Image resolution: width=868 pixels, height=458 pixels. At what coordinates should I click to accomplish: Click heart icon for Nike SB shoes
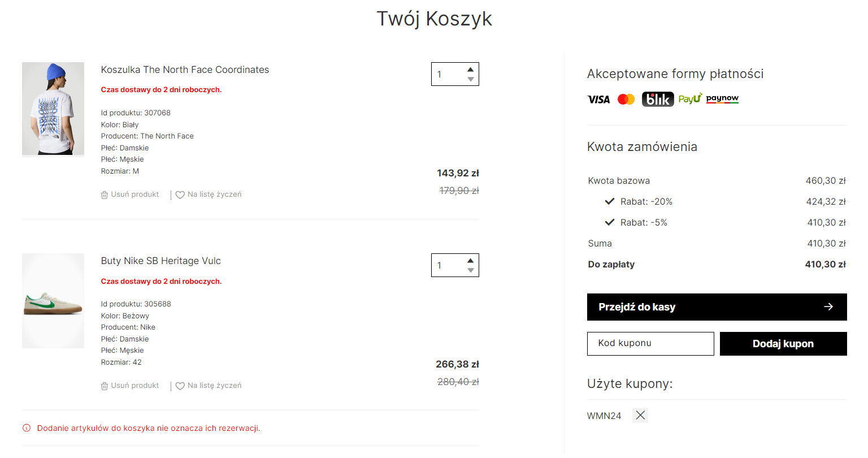point(180,386)
